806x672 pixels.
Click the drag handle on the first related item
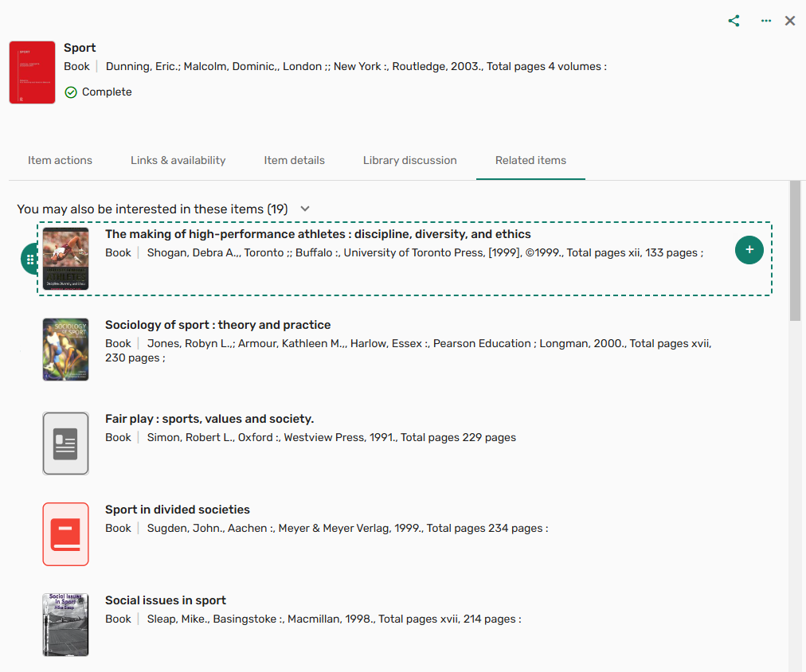coord(29,260)
